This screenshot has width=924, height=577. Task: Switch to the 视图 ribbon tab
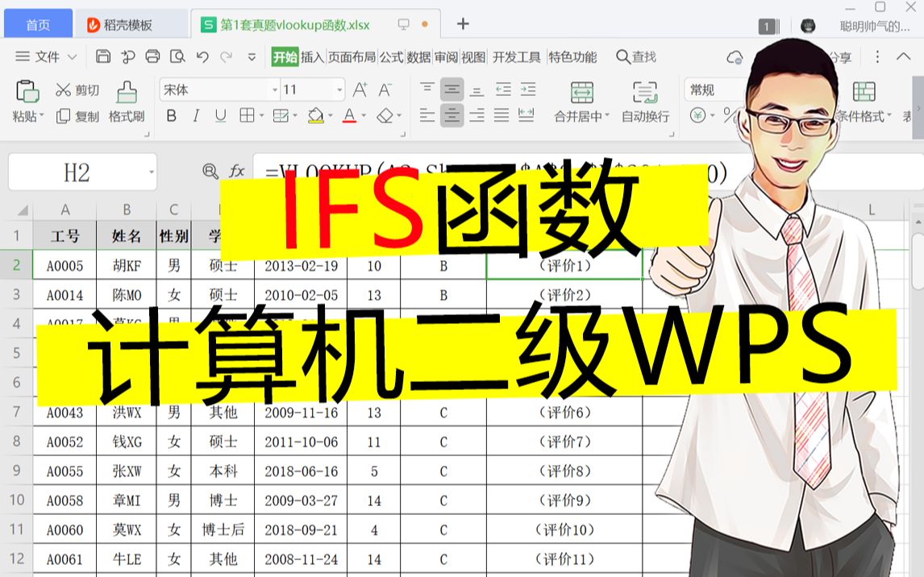click(x=473, y=57)
